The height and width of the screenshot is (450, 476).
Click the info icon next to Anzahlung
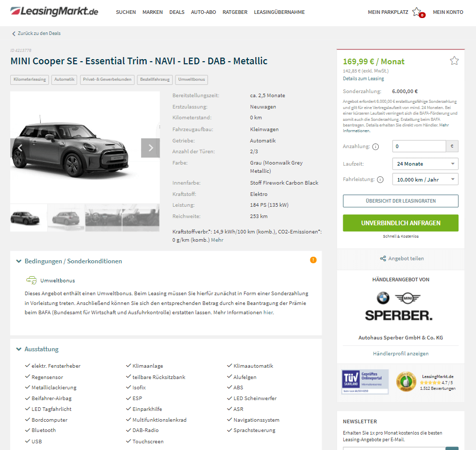pyautogui.click(x=376, y=147)
